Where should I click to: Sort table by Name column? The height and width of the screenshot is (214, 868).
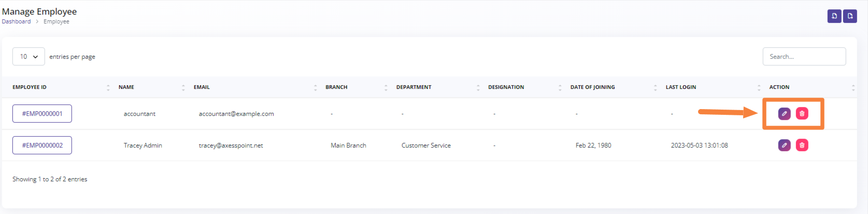[x=126, y=87]
